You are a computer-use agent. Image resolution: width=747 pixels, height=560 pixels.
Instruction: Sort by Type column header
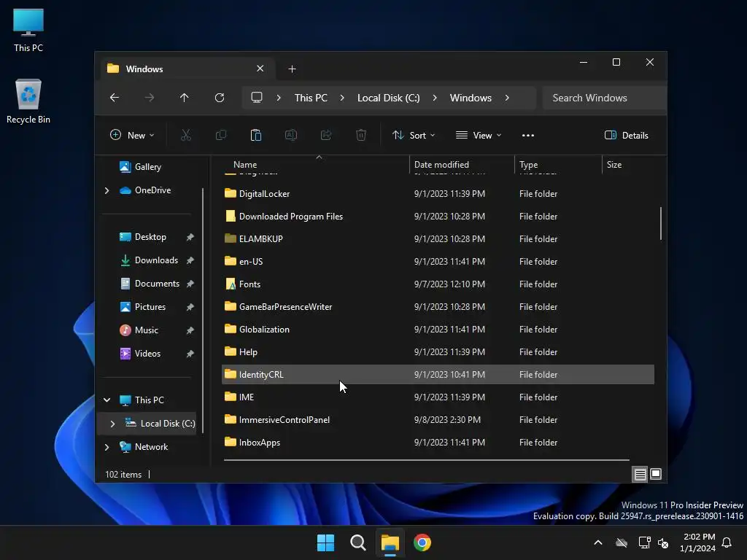[x=558, y=164]
